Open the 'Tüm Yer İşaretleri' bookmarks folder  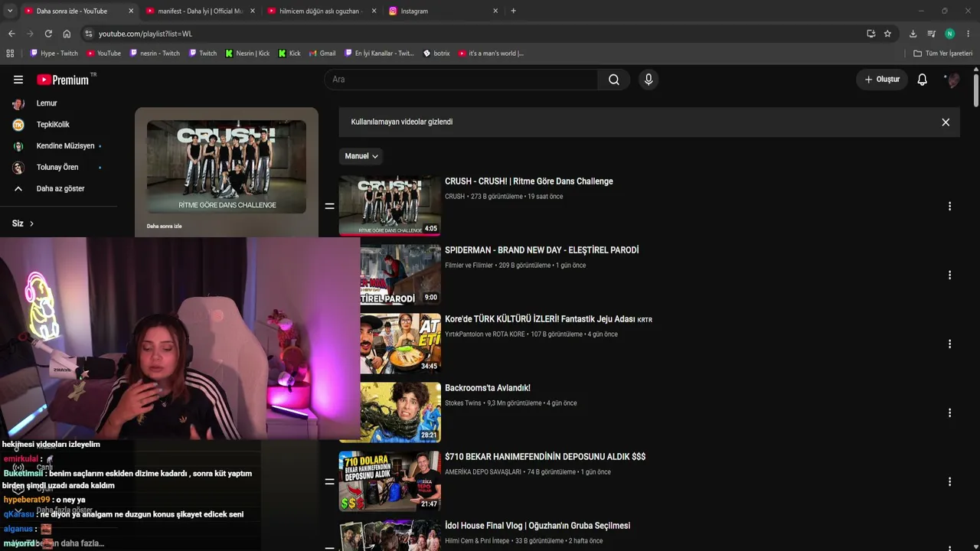click(942, 54)
